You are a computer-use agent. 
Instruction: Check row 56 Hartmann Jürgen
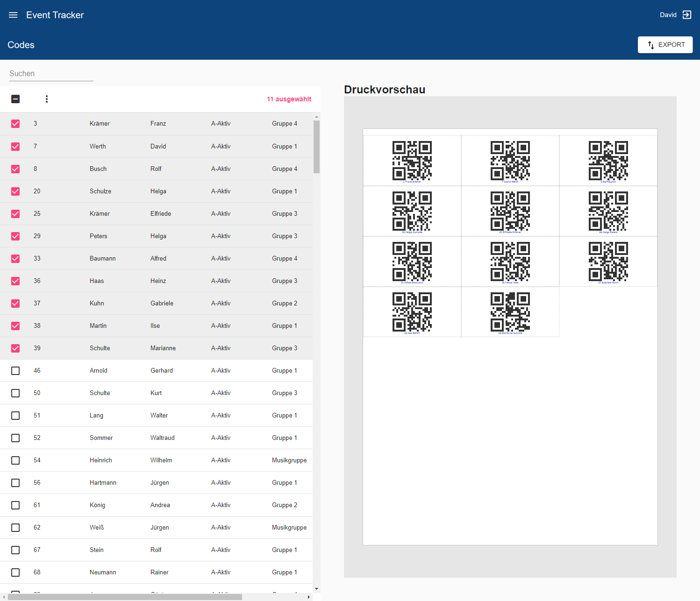point(15,483)
